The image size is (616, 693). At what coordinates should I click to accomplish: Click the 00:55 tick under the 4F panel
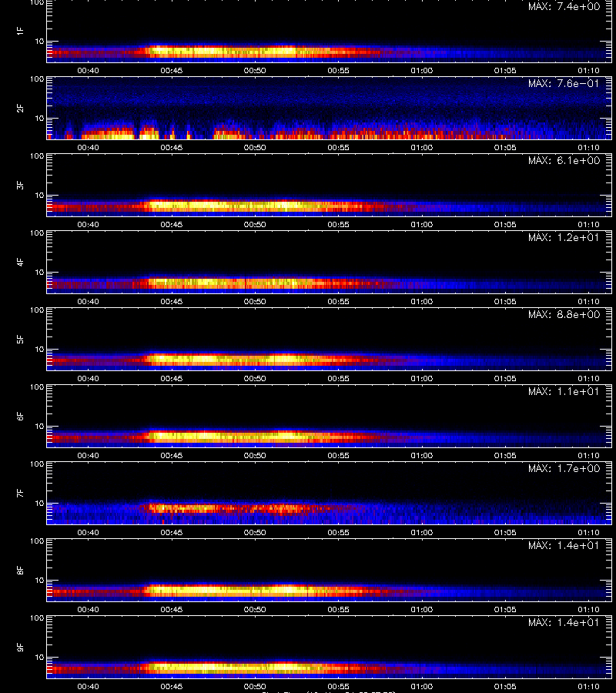339,302
